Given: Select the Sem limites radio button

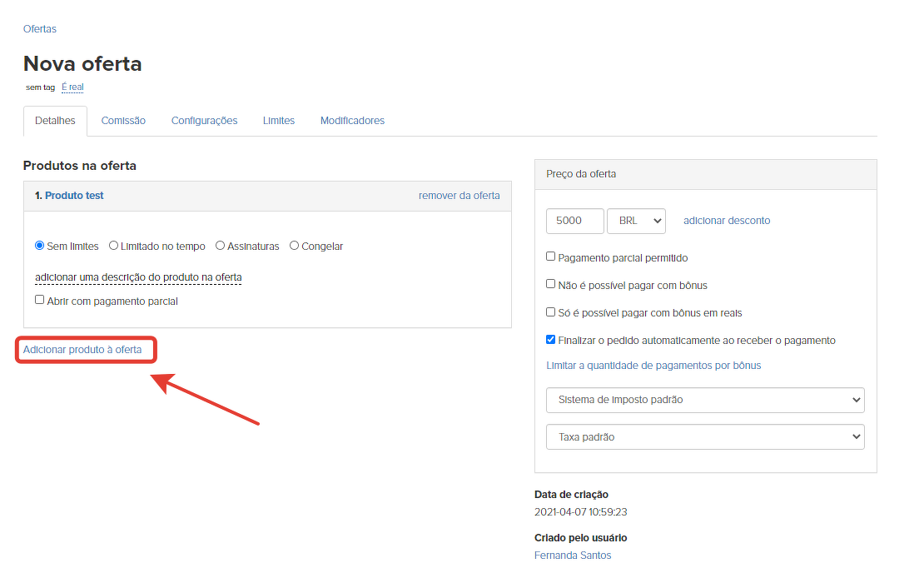Looking at the screenshot, I should tap(40, 246).
